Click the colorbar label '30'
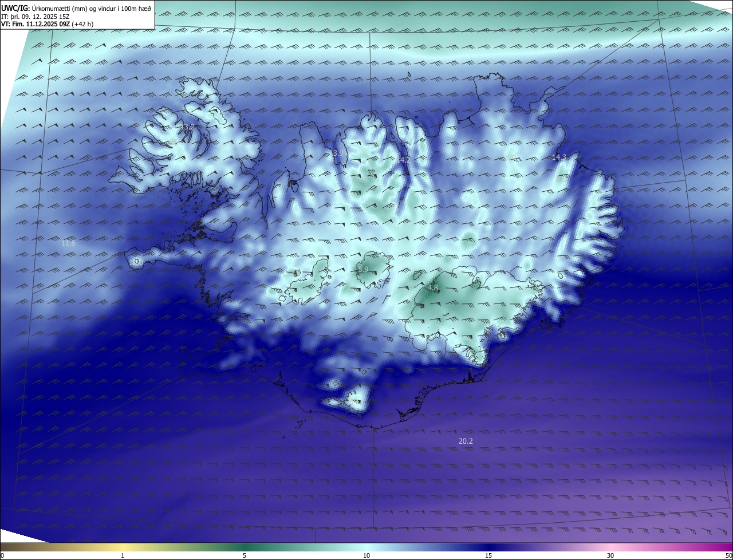 (610, 555)
